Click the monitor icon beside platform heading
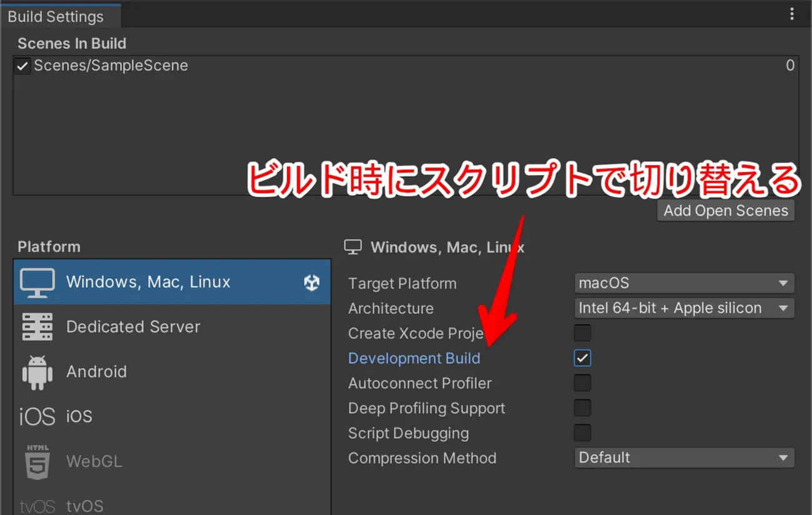Viewport: 812px width, 515px height. tap(353, 247)
